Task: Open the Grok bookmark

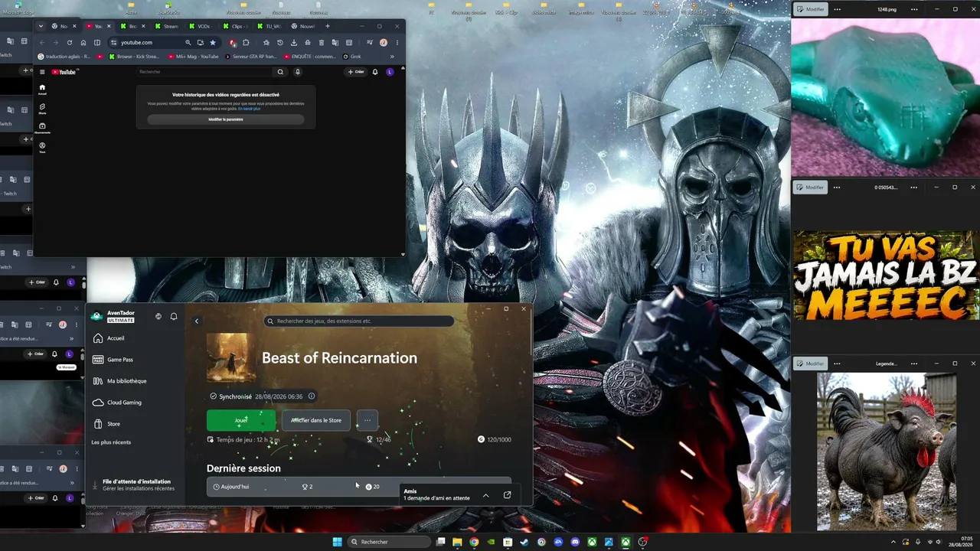Action: [x=352, y=57]
